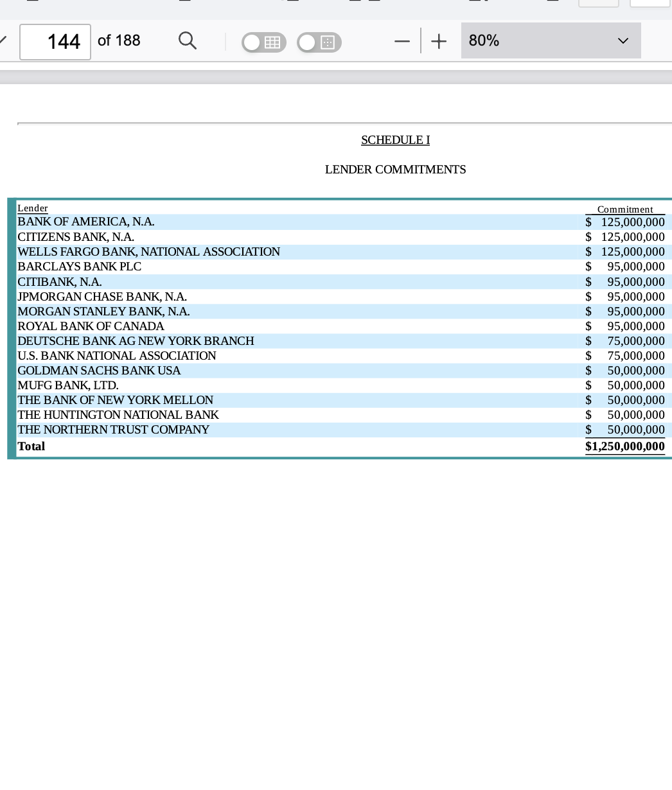This screenshot has width=672, height=790.
Task: Click the Commitment column header
Action: [625, 209]
